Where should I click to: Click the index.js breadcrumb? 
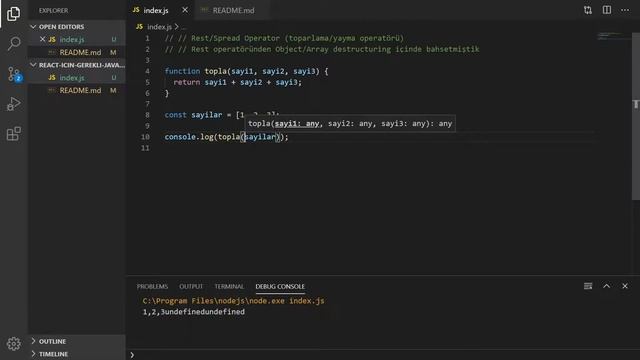point(159,27)
